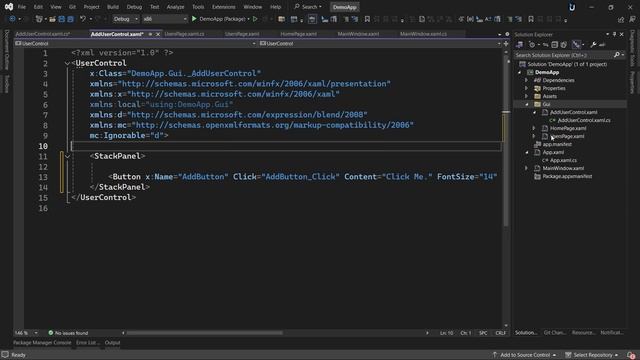This screenshot has width=640, height=360.
Task: Click Pending Changes Filter clock icon
Action: pyautogui.click(x=532, y=44)
